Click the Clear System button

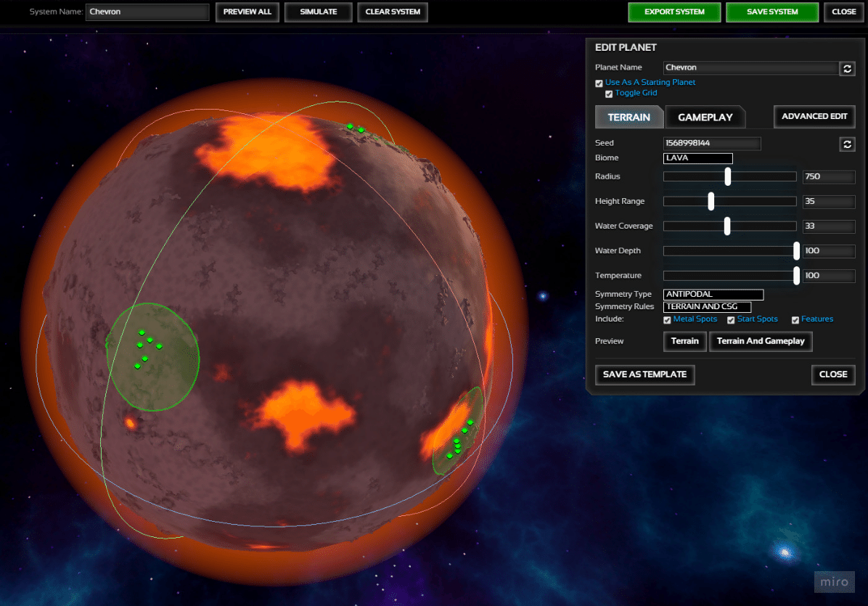click(393, 12)
